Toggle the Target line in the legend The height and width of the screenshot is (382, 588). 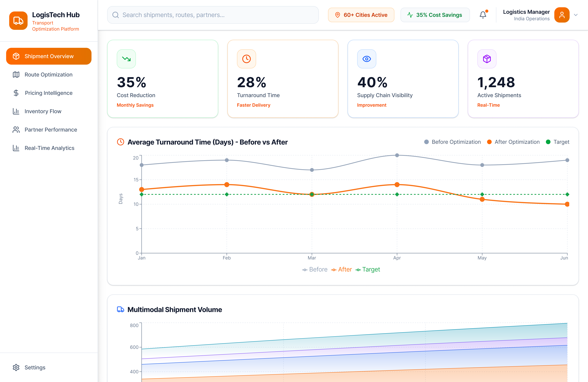pyautogui.click(x=368, y=269)
